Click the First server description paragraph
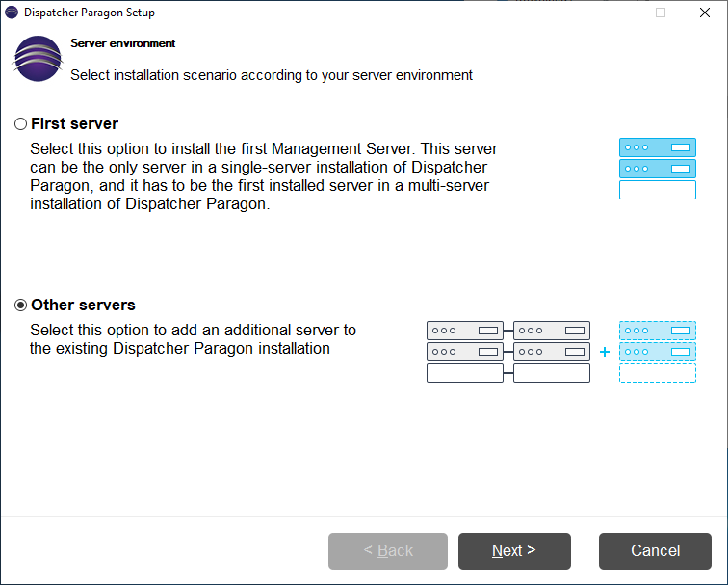This screenshot has width=728, height=585. click(x=263, y=176)
